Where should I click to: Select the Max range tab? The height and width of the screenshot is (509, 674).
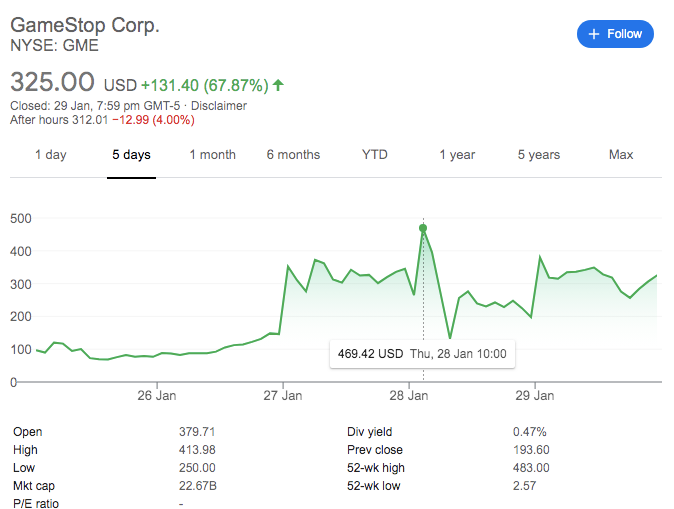point(621,155)
